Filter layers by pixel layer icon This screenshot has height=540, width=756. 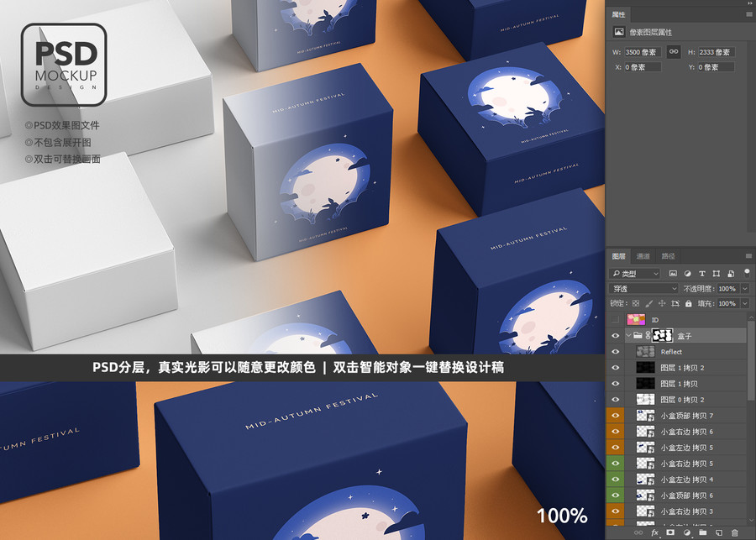[x=673, y=274]
